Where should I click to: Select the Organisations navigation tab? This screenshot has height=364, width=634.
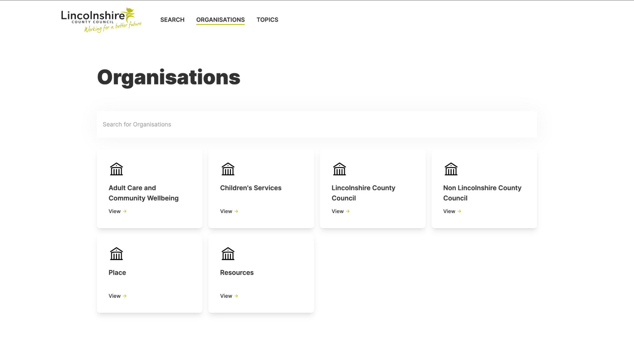pyautogui.click(x=220, y=20)
